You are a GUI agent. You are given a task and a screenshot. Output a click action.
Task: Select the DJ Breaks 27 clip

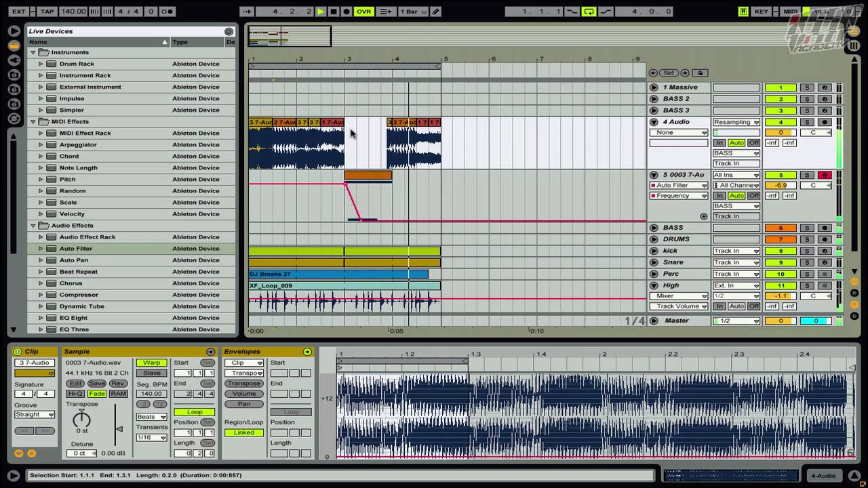[x=338, y=274]
